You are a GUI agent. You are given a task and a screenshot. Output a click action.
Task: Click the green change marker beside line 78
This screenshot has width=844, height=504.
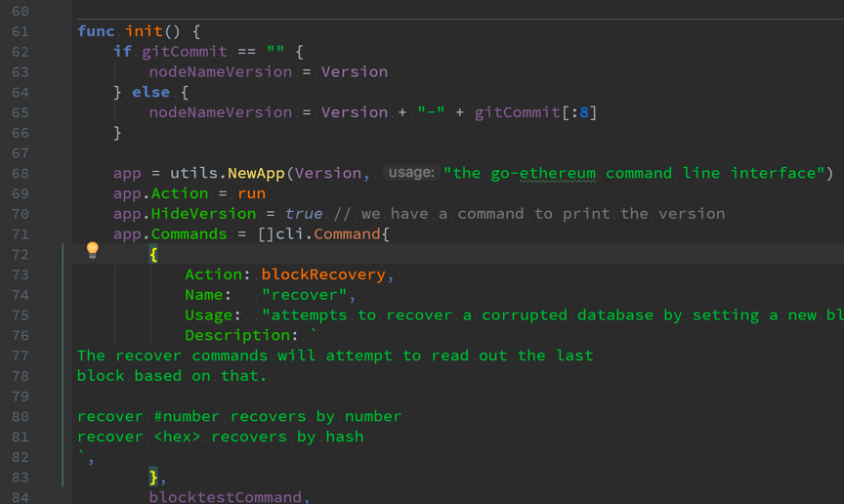pyautogui.click(x=63, y=376)
